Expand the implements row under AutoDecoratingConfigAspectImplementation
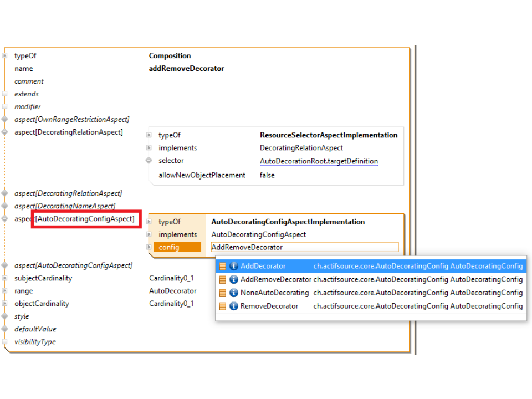This screenshot has height=399, width=532. (x=149, y=234)
